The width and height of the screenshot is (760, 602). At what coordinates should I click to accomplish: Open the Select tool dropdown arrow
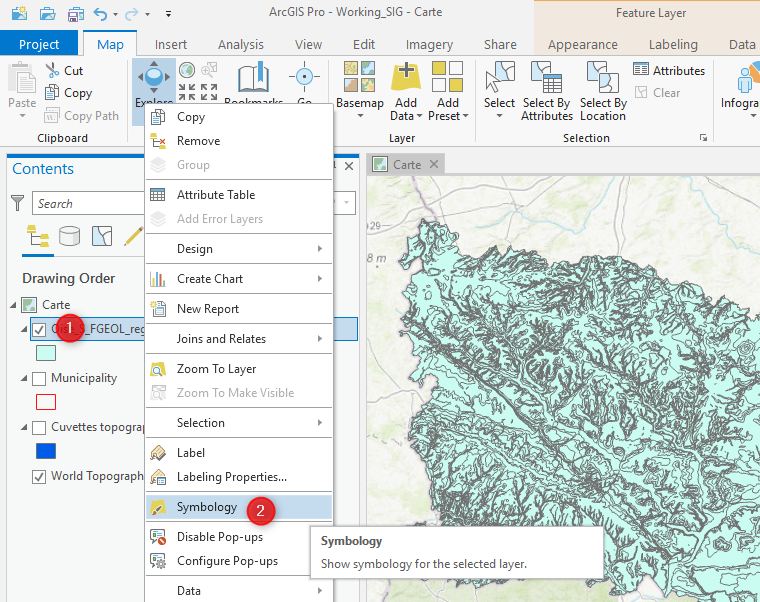tap(500, 116)
